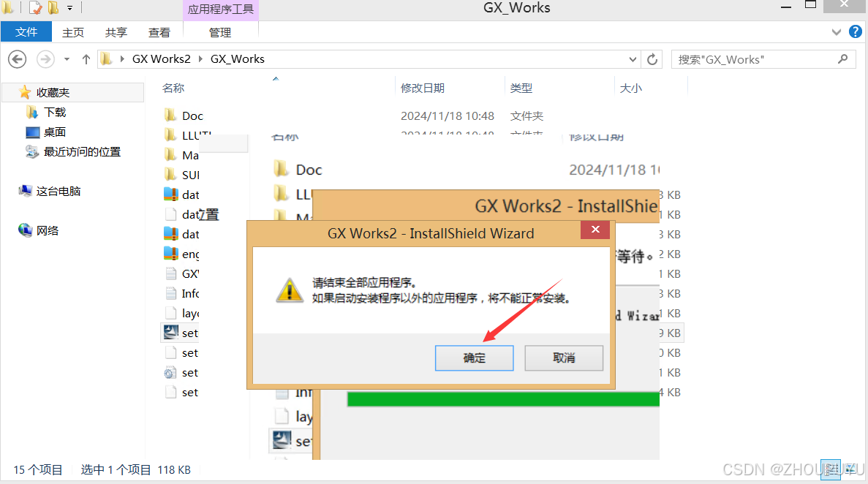Image resolution: width=868 pixels, height=484 pixels.
Task: Expand the breadcrumb arrow after GX Works2
Action: tap(200, 58)
